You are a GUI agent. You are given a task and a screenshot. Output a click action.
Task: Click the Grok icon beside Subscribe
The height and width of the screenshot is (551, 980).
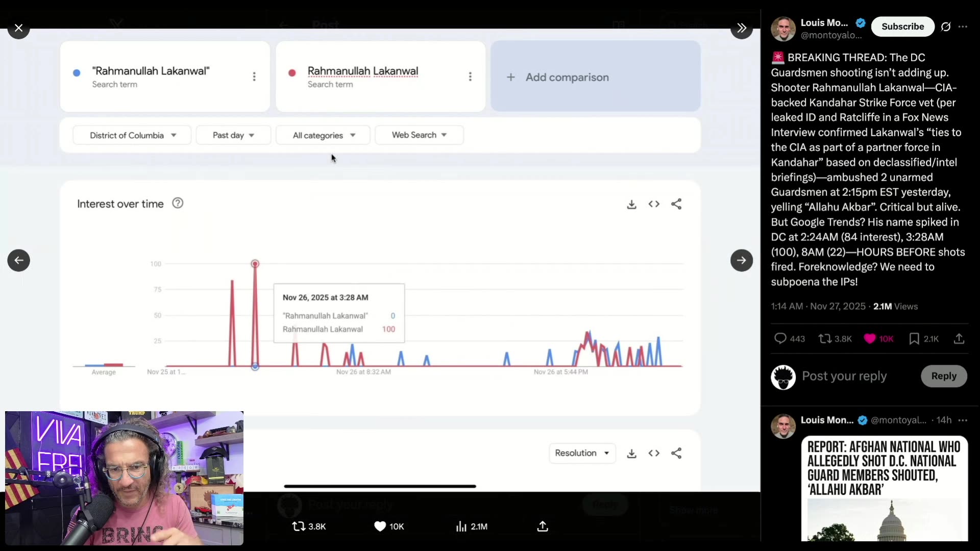click(x=946, y=27)
